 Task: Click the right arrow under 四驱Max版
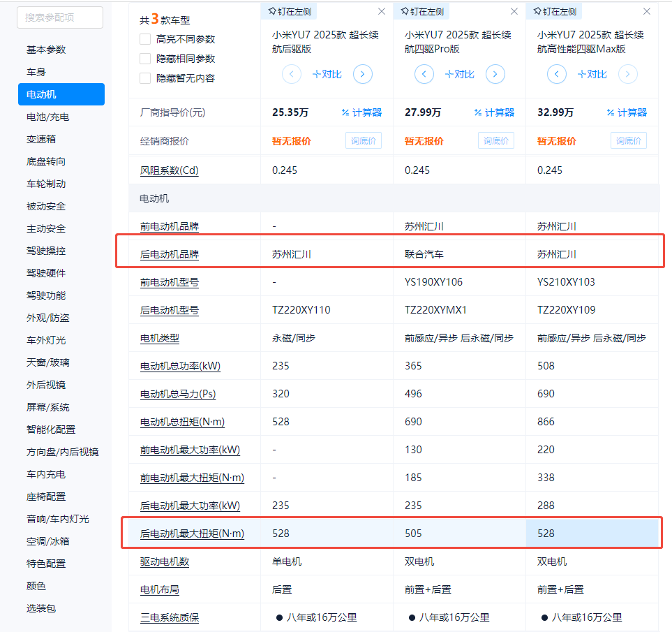click(628, 74)
